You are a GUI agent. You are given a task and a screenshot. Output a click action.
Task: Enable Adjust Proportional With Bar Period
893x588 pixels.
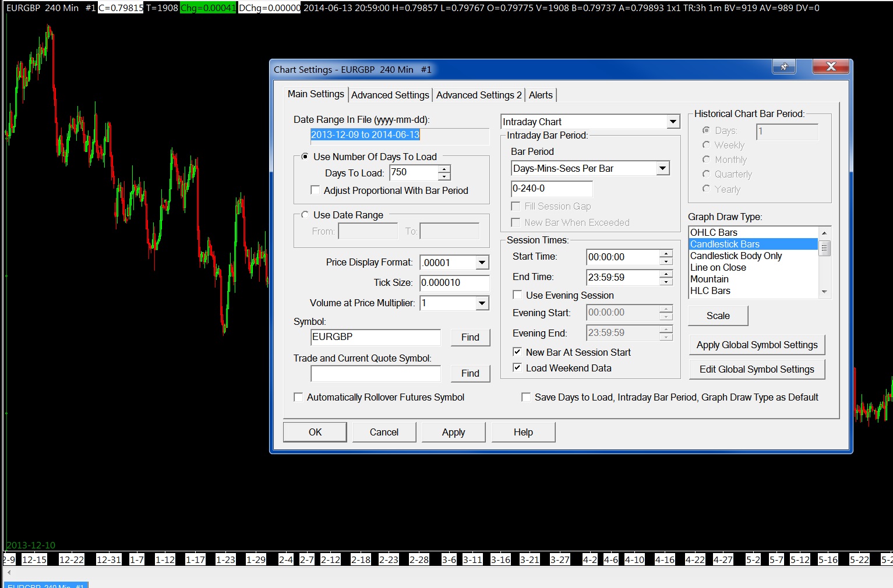[x=315, y=190]
